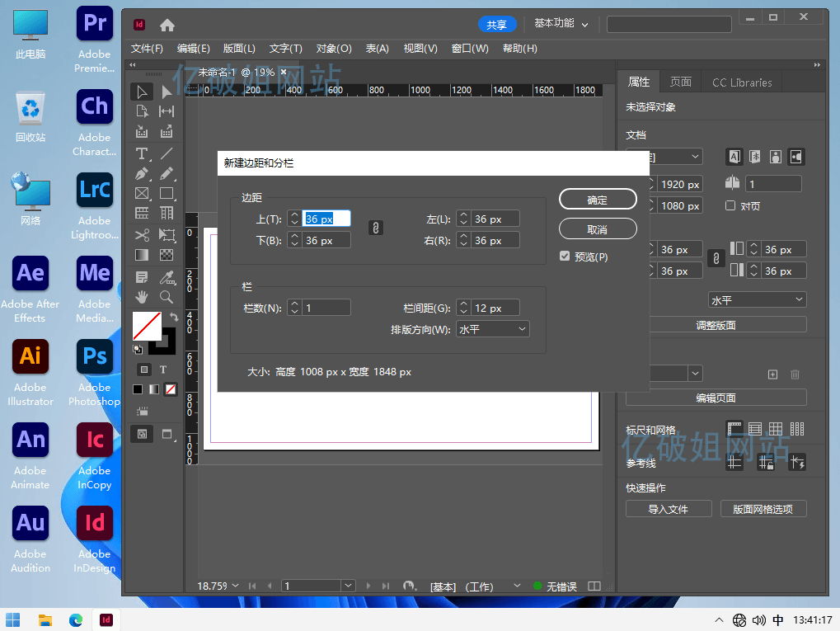Collapse the properties panel dock arrows
The height and width of the screenshot is (631, 840).
click(x=817, y=65)
